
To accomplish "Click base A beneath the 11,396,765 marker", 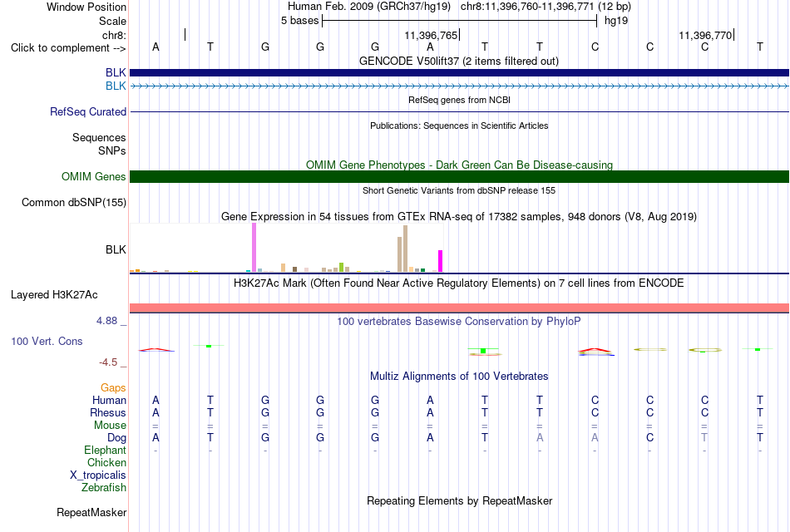I will 430,47.
